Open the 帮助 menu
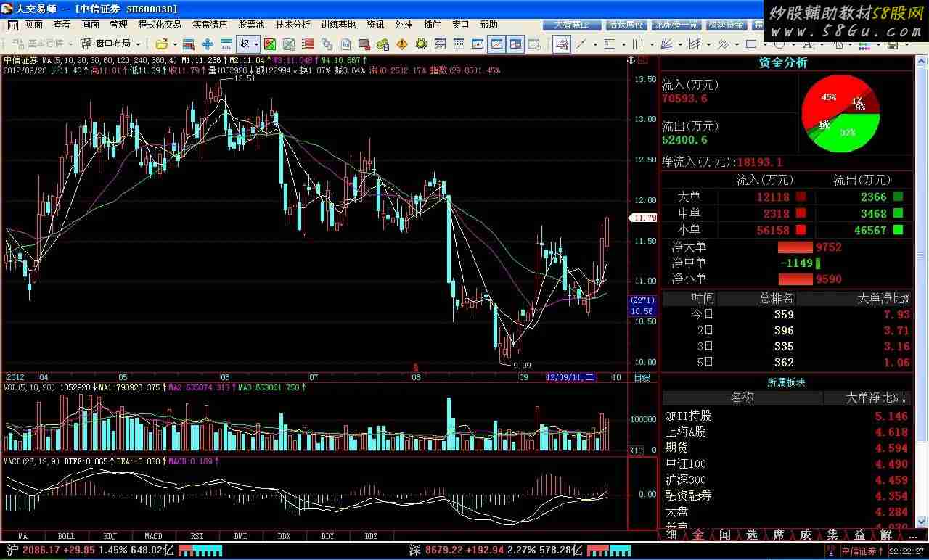This screenshot has width=929, height=560. [488, 25]
